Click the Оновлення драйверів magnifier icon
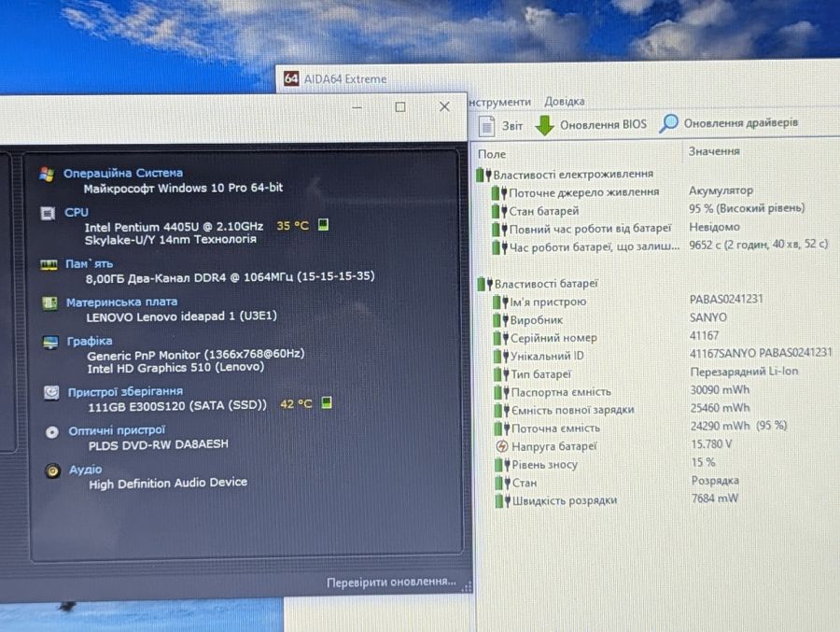This screenshot has height=632, width=840. (668, 123)
